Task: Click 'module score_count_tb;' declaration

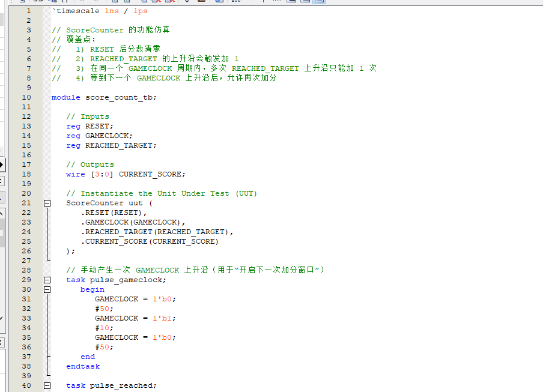Action: pyautogui.click(x=104, y=98)
